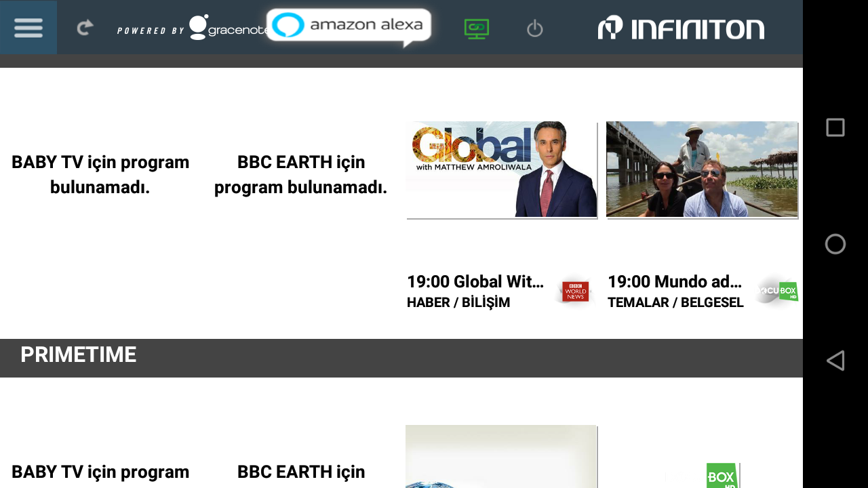Tap the power icon in the top bar
Screen dimensions: 868x488
click(x=535, y=28)
